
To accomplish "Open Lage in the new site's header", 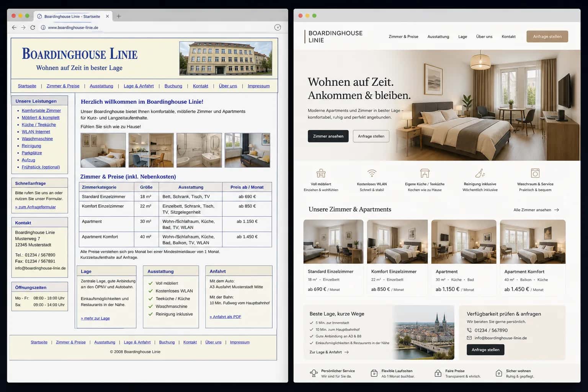I will coord(462,37).
